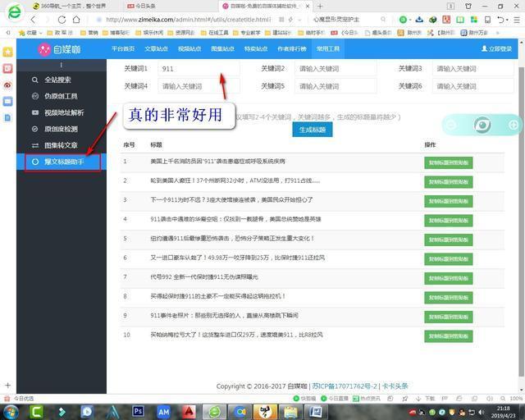Select the 爆文标题助手 sidebar item
Image resolution: width=525 pixels, height=420 pixels.
[63, 162]
